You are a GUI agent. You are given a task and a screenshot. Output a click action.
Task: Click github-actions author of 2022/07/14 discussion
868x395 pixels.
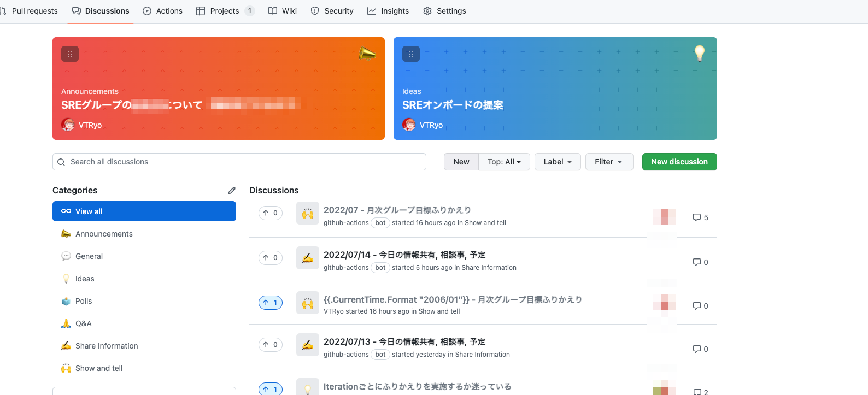click(346, 268)
